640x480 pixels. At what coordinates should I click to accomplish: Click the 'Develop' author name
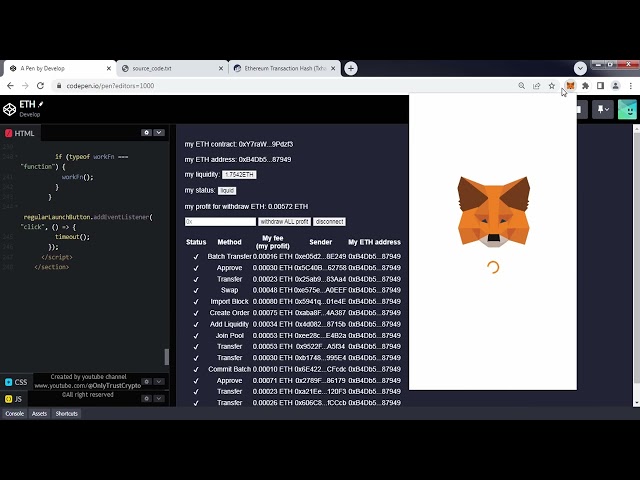pyautogui.click(x=30, y=115)
